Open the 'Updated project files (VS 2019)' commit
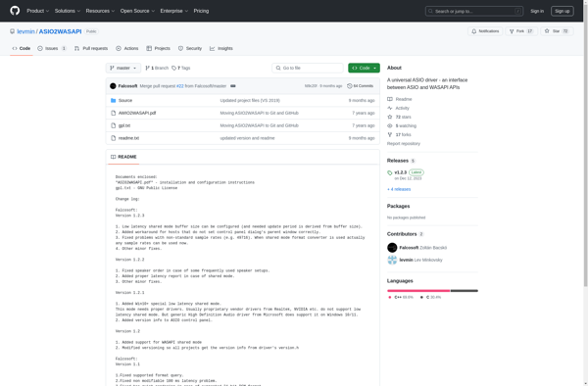The width and height of the screenshot is (588, 386). (x=250, y=101)
